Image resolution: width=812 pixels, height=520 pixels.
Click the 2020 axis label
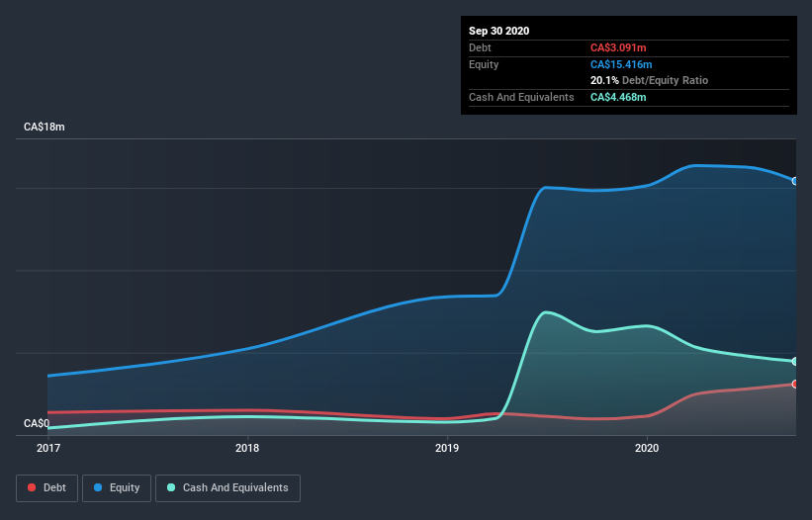[x=647, y=448]
